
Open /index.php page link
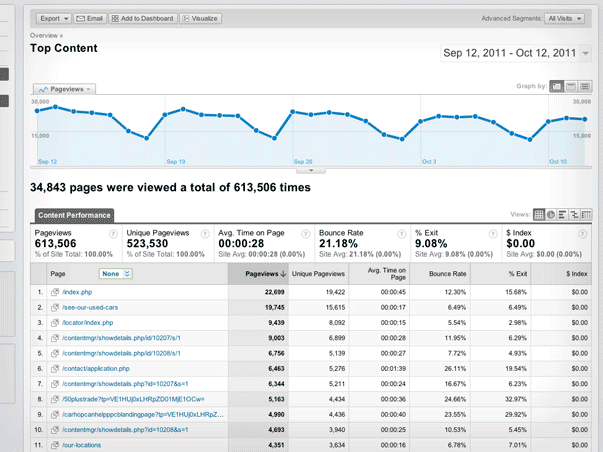pos(77,292)
